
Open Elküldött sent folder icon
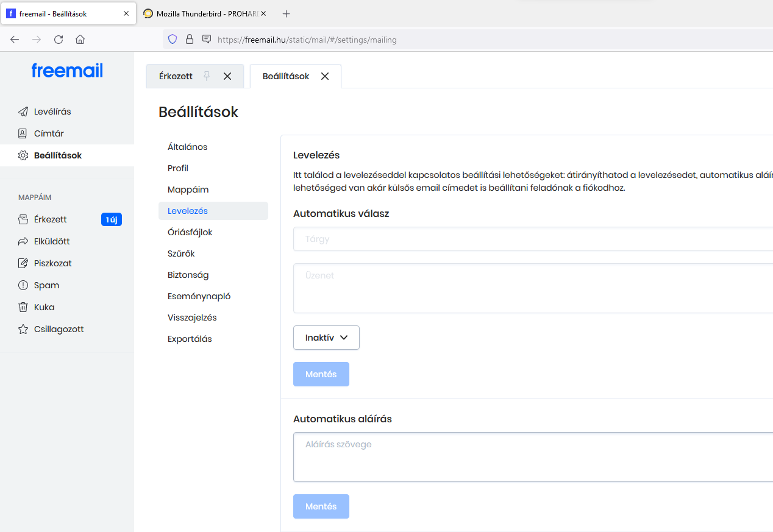[23, 241]
